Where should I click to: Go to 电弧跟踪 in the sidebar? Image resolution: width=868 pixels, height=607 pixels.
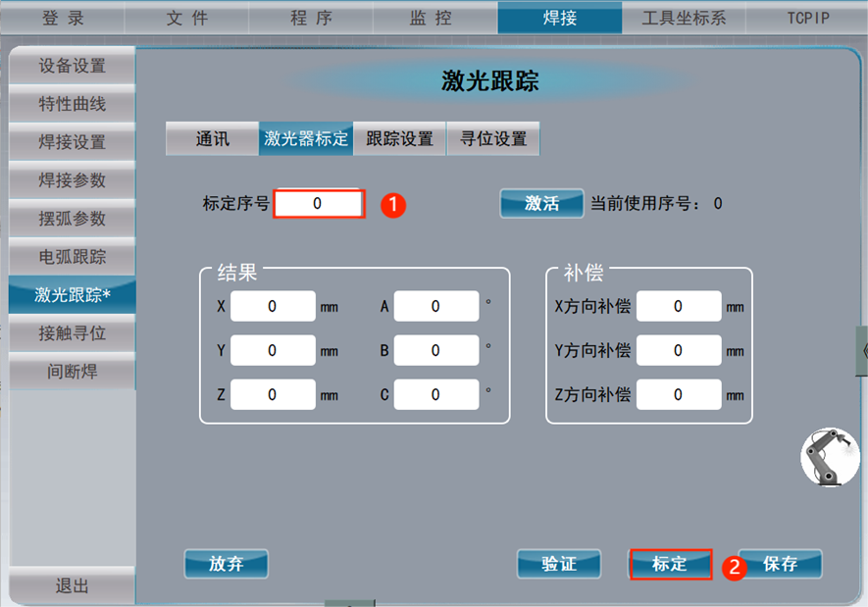point(72,257)
